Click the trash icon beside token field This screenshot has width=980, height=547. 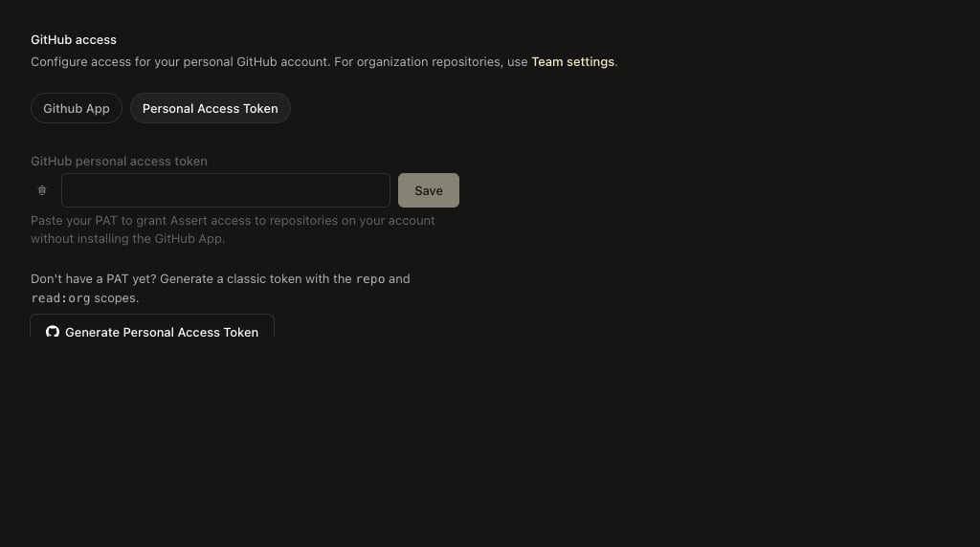[x=42, y=190]
